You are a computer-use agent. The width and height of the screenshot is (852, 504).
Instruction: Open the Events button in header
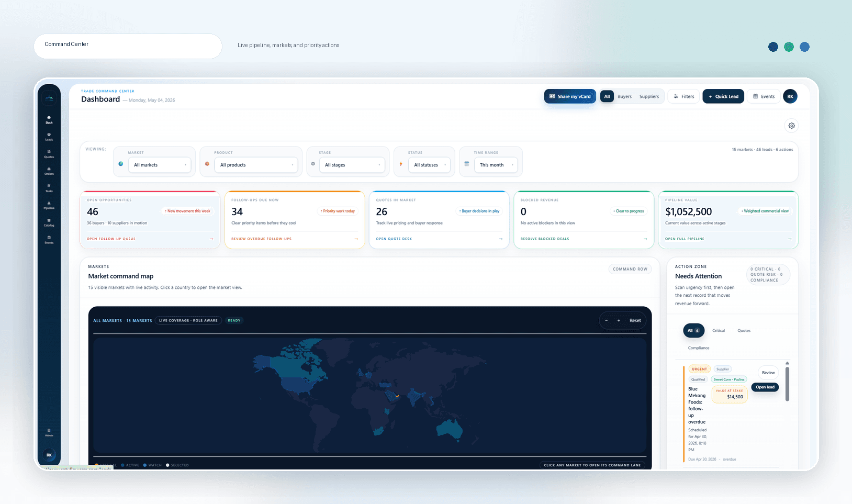point(764,96)
